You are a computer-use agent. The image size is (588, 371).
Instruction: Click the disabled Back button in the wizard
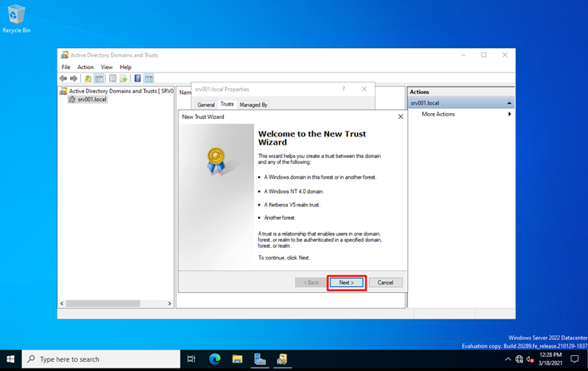coord(311,283)
